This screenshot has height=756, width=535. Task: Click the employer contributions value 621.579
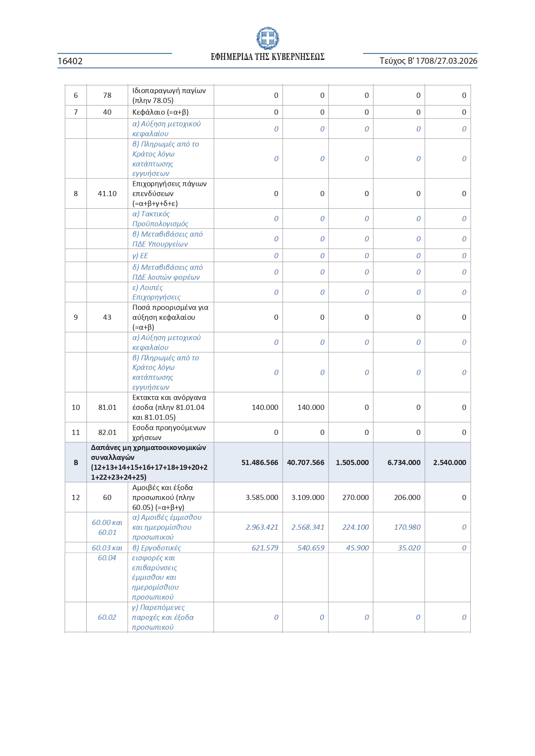265,548
